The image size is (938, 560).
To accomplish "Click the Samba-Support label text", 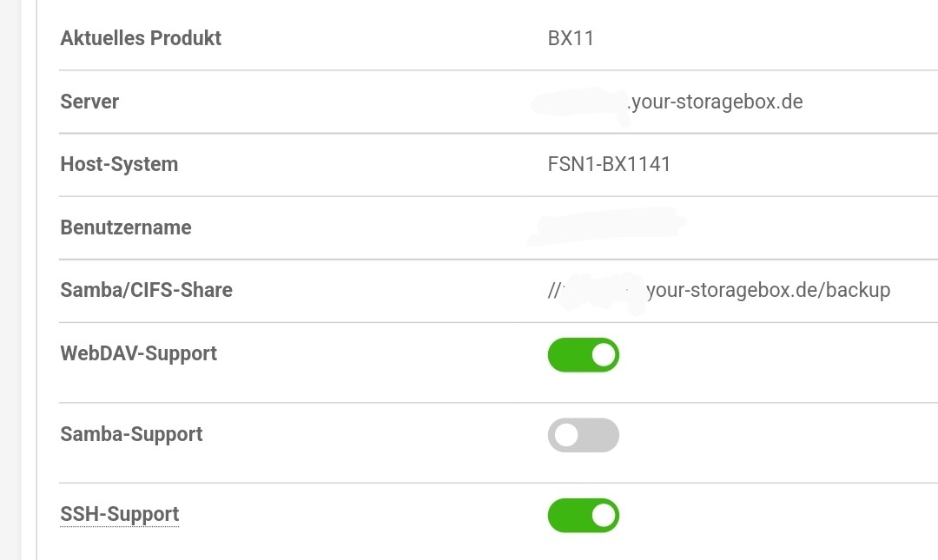I will (x=131, y=434).
